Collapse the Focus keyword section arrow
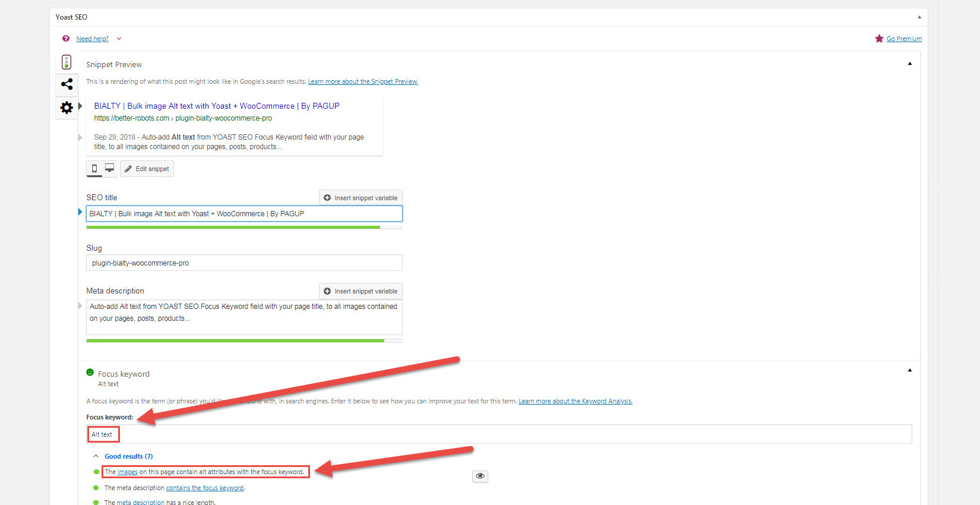Image resolution: width=980 pixels, height=505 pixels. tap(910, 370)
